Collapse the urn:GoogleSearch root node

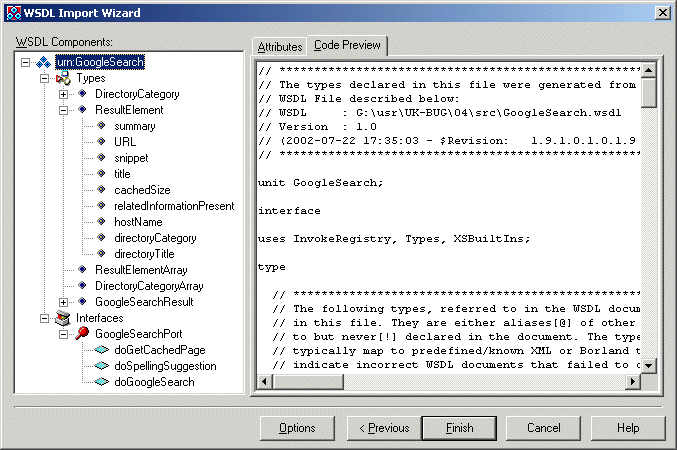25,62
